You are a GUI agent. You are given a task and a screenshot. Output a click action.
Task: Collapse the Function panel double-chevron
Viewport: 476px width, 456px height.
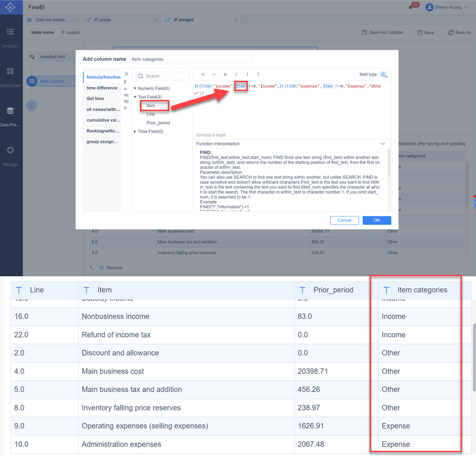coord(126,74)
